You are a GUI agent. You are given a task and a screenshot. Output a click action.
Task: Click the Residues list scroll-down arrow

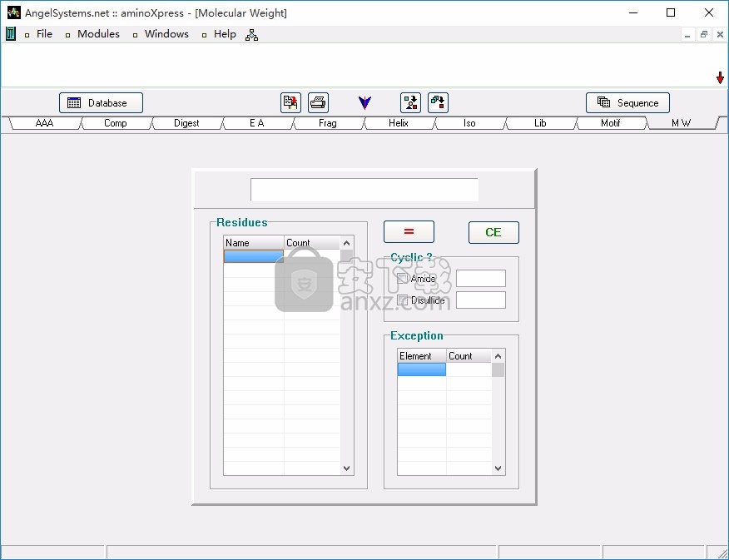[346, 468]
